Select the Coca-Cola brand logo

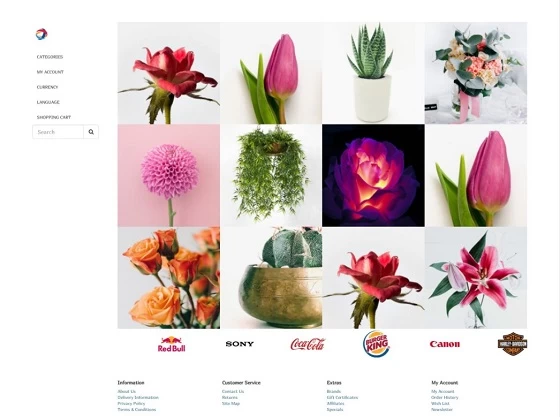tap(308, 344)
